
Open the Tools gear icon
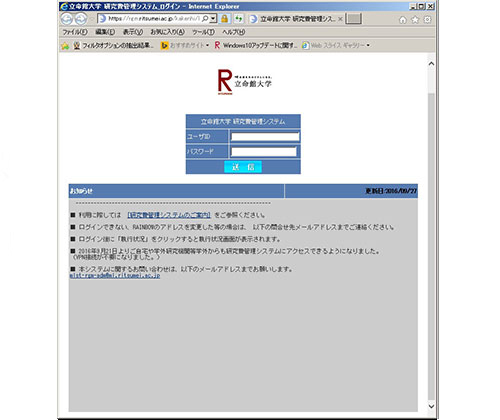click(427, 20)
